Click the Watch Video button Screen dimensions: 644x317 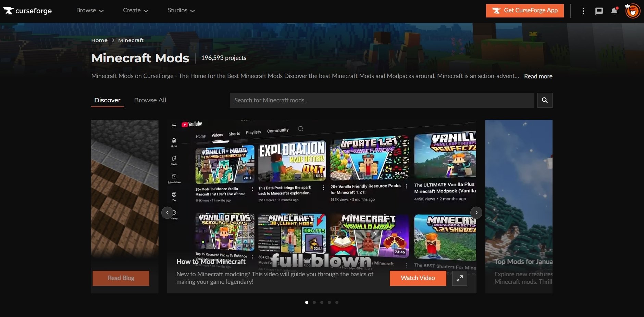pos(418,278)
